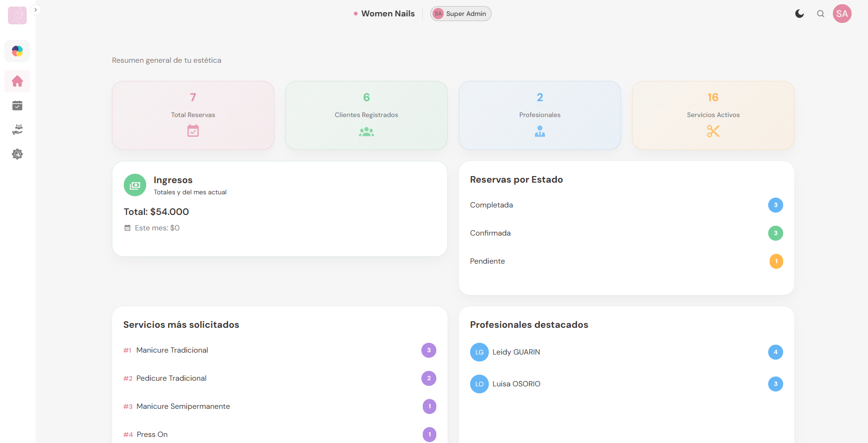This screenshot has width=868, height=443.
Task: Click the orange Pendiente count badge
Action: [x=776, y=261]
